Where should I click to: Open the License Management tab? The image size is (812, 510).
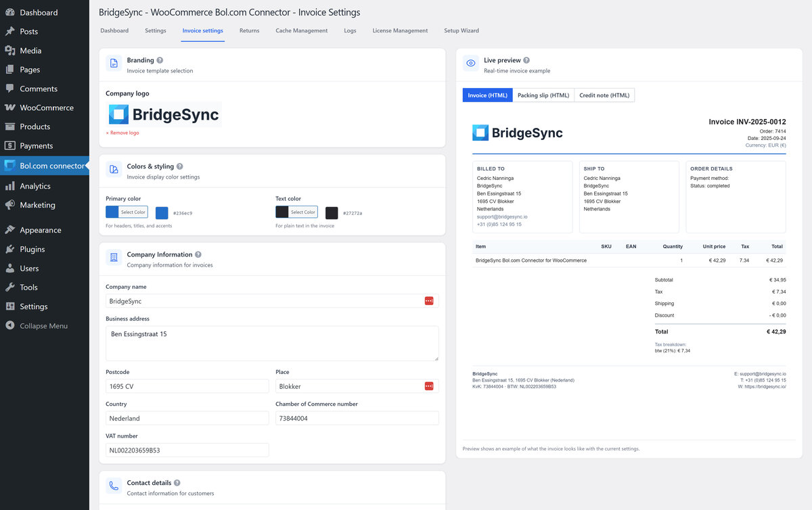(400, 30)
